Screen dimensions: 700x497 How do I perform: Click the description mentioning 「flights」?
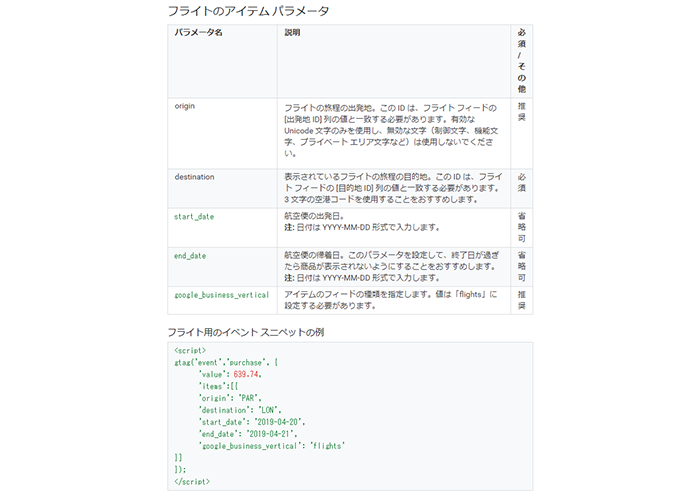[x=391, y=300]
